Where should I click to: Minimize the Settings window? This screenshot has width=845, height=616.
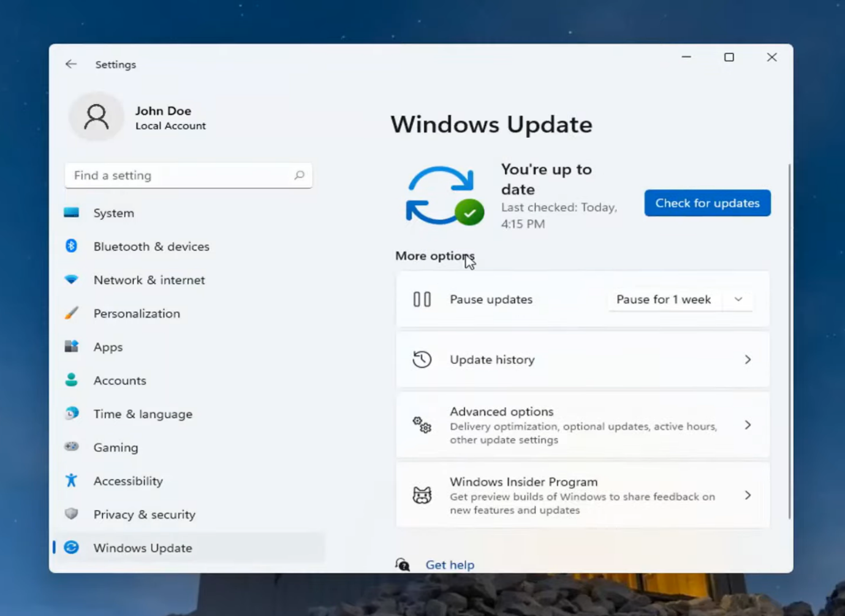pyautogui.click(x=686, y=57)
